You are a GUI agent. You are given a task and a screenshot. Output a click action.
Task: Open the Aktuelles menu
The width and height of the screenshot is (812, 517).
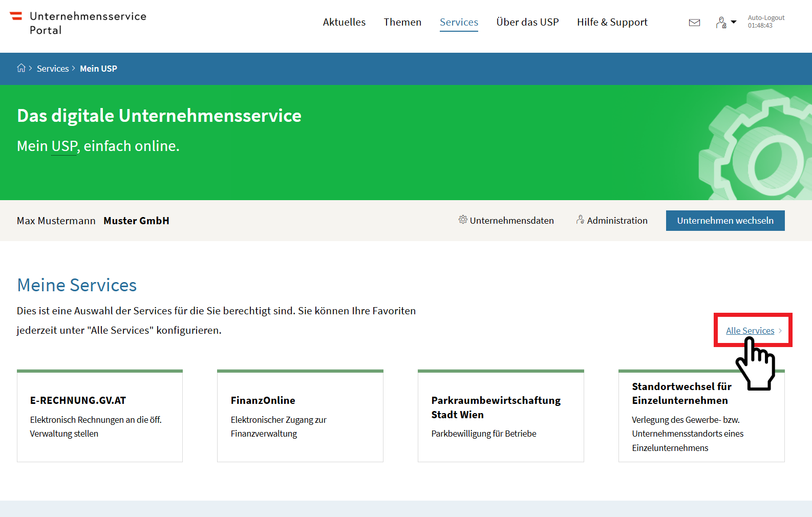click(x=344, y=22)
